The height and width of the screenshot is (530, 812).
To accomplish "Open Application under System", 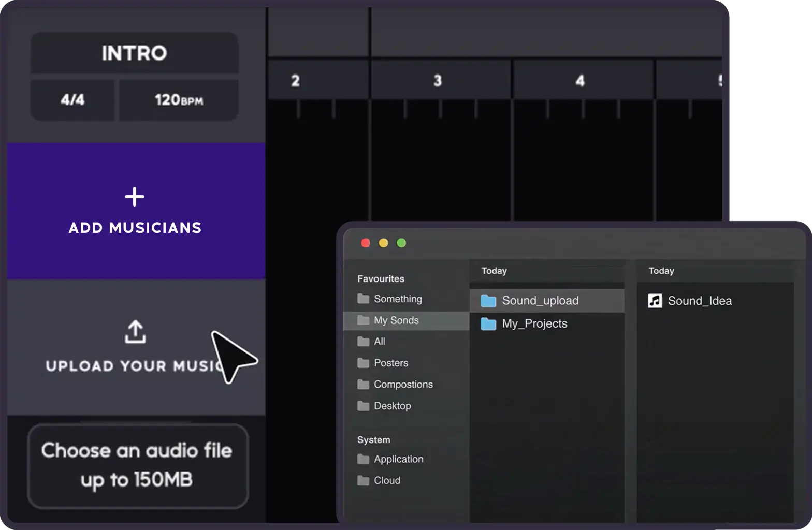I will [398, 459].
